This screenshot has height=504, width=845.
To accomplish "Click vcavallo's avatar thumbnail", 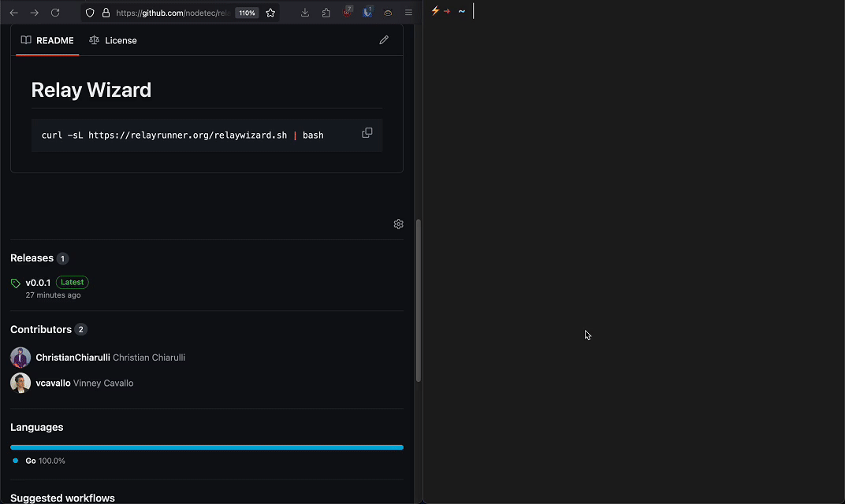I will [20, 383].
